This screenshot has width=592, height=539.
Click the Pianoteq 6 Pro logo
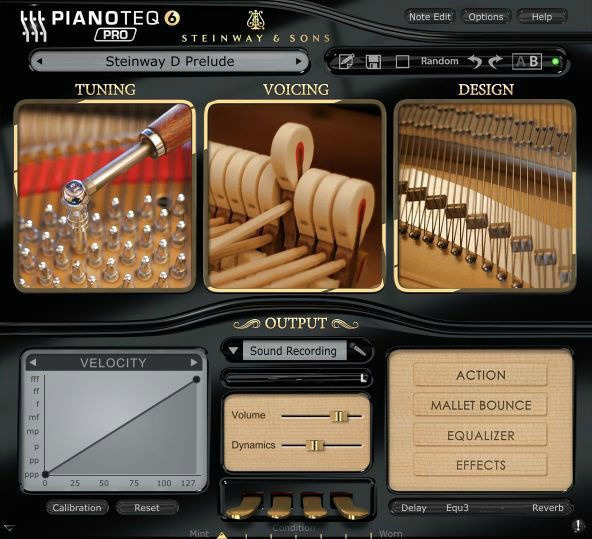point(100,25)
